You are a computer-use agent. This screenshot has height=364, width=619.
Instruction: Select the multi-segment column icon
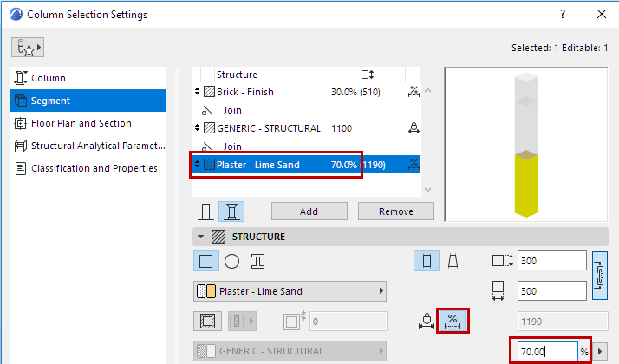point(231,211)
